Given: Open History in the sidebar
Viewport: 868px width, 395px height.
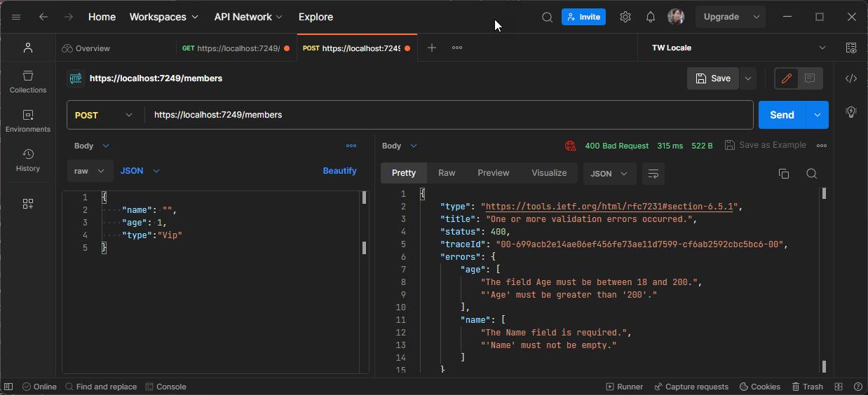Looking at the screenshot, I should coord(28,160).
